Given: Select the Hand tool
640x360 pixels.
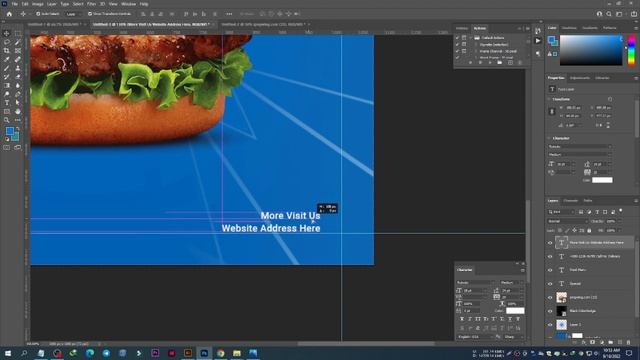Looking at the screenshot, I should coord(18,111).
